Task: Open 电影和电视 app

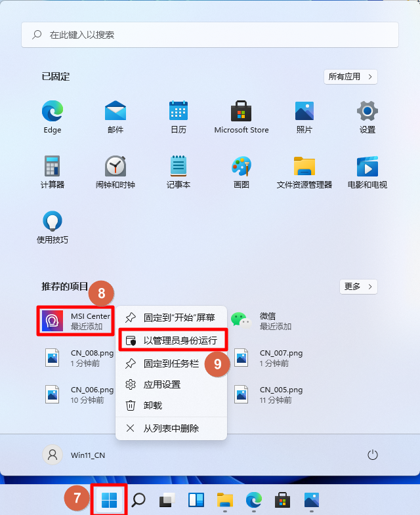Action: [367, 172]
